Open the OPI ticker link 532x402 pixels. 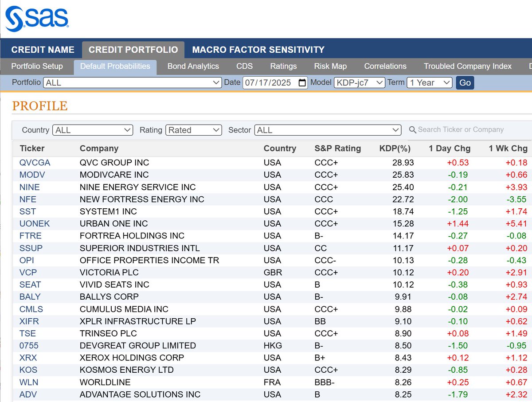[x=27, y=260]
